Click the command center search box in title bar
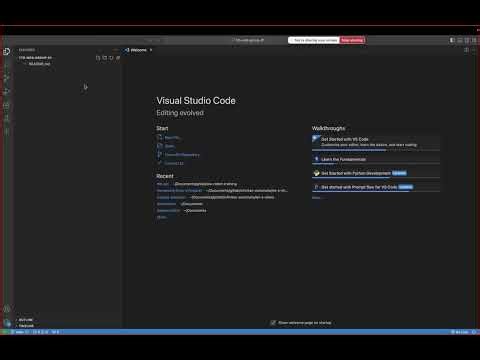Screen dimensions: 480x360 click(x=248, y=40)
